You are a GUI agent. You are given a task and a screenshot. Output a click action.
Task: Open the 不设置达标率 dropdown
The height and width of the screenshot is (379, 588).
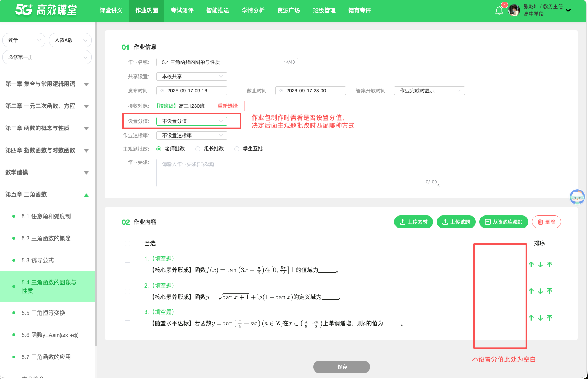tap(192, 135)
